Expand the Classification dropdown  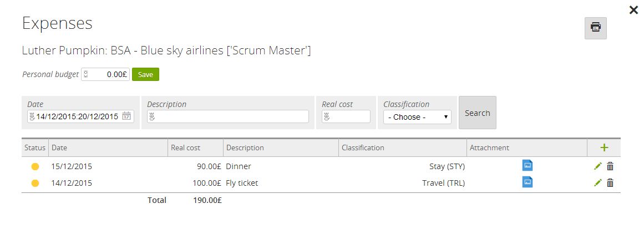tap(417, 117)
